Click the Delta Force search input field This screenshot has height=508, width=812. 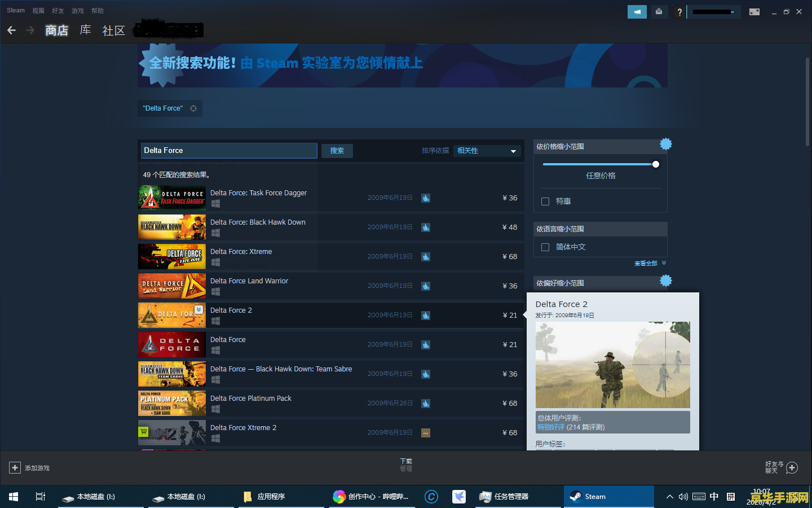pyautogui.click(x=229, y=151)
